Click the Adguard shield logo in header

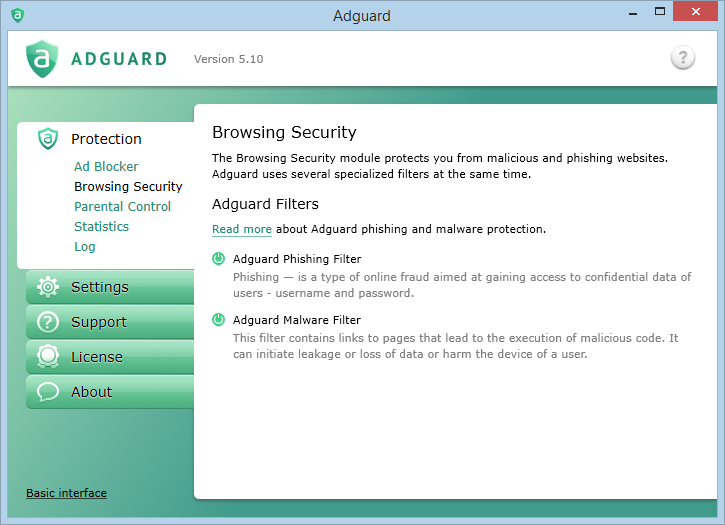point(42,59)
